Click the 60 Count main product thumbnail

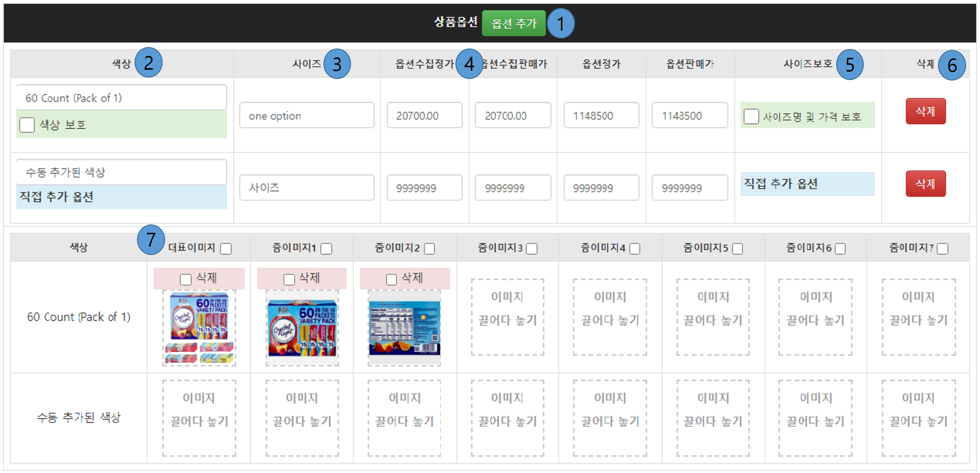click(199, 328)
